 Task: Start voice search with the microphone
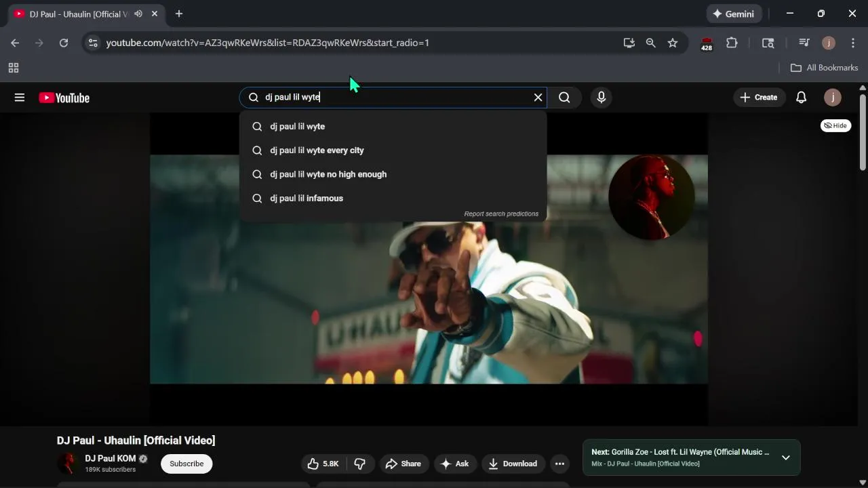[601, 98]
